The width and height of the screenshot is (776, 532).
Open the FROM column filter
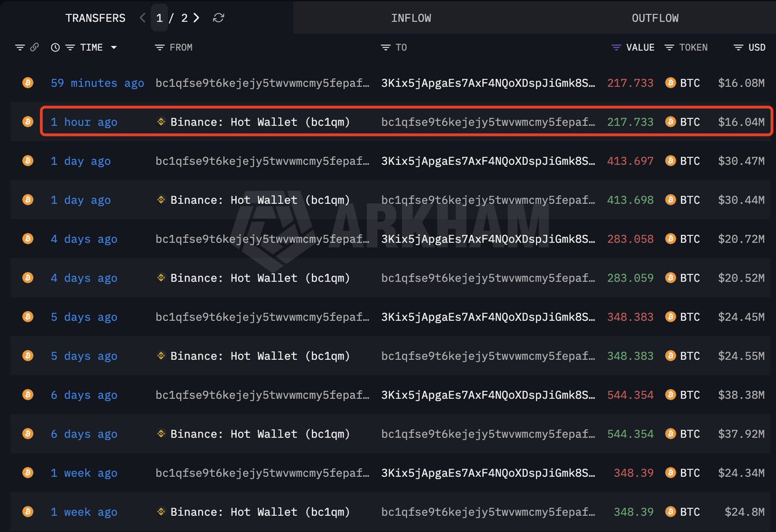(x=159, y=47)
